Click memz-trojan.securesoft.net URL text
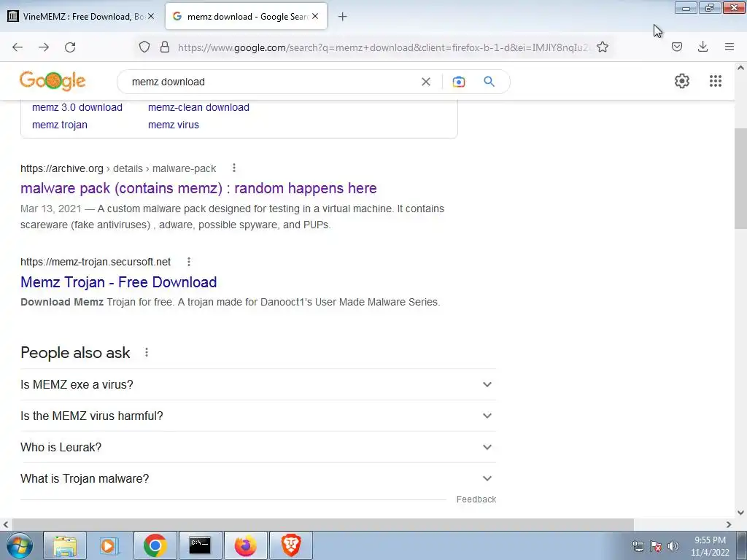 click(x=96, y=262)
